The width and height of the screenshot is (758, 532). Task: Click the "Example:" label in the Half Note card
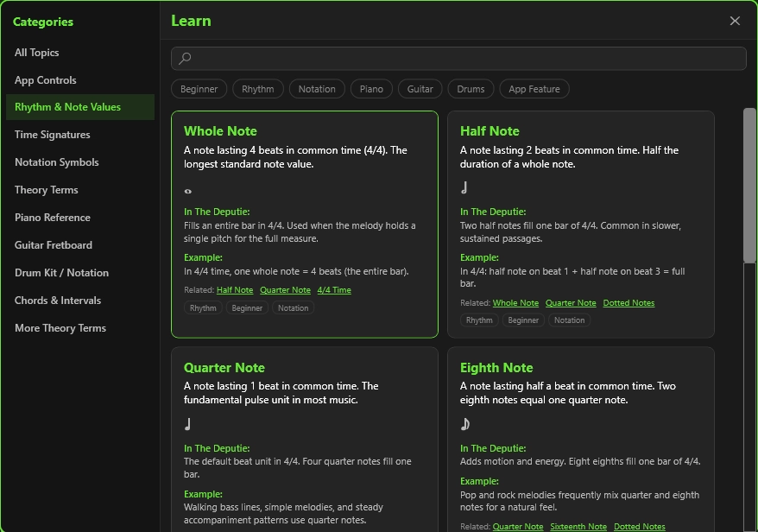click(x=479, y=257)
